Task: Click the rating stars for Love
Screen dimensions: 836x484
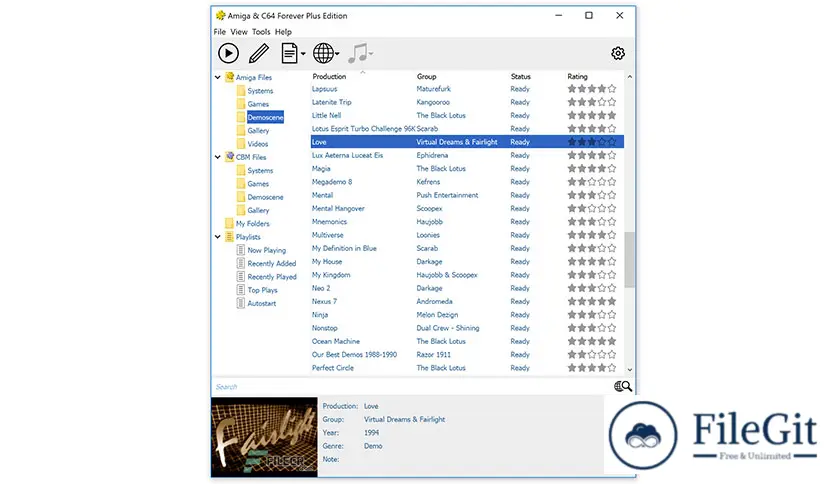Action: [x=591, y=142]
